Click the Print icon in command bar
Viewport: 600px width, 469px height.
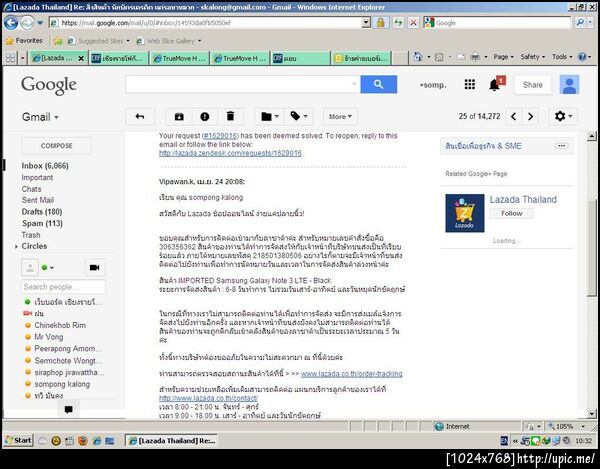pyautogui.click(x=475, y=57)
